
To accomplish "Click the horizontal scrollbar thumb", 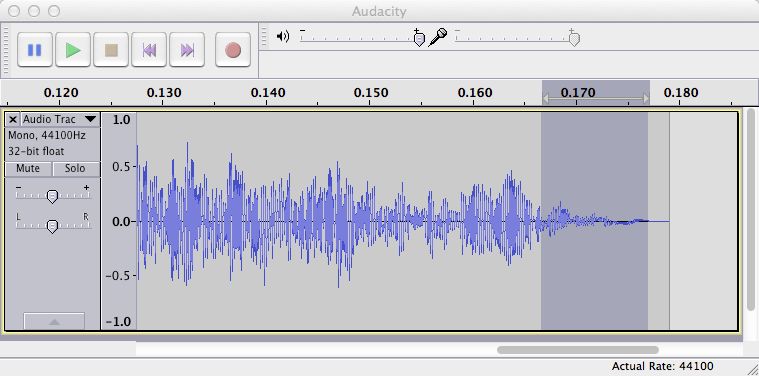I will (x=578, y=349).
